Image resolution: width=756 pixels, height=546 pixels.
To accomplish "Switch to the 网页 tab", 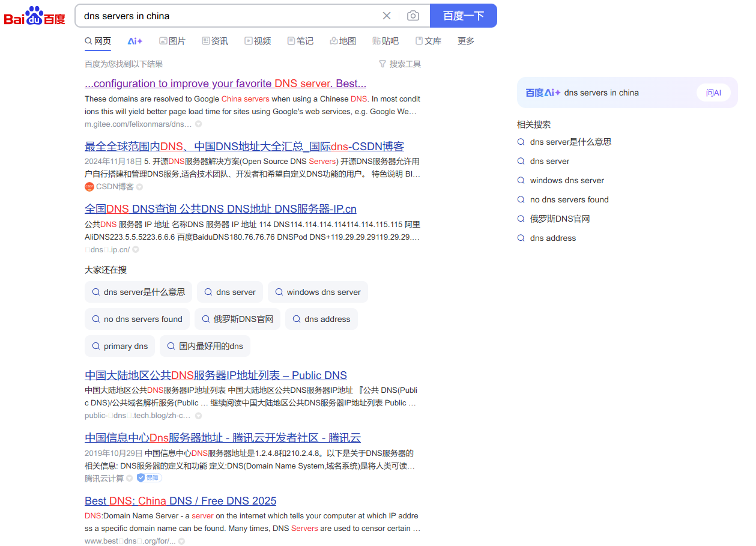I will (x=98, y=41).
